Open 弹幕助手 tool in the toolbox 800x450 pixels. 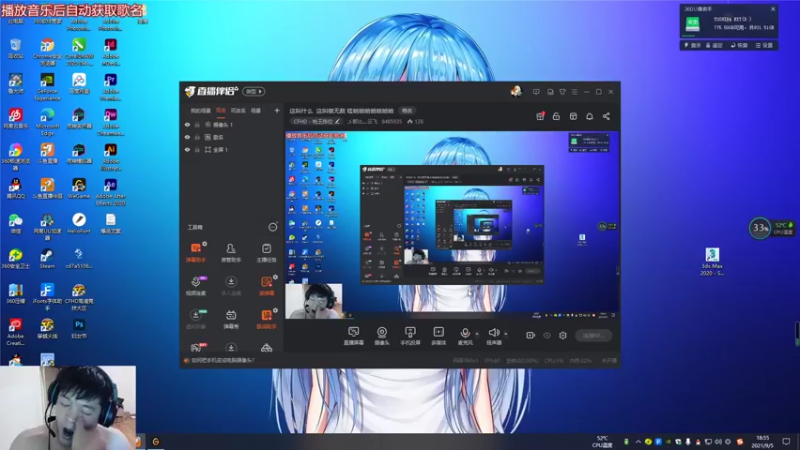pos(195,253)
